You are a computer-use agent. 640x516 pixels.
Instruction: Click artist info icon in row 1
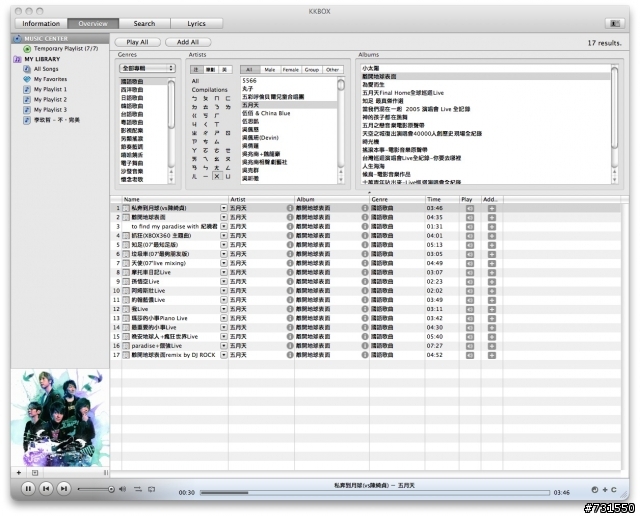[290, 208]
